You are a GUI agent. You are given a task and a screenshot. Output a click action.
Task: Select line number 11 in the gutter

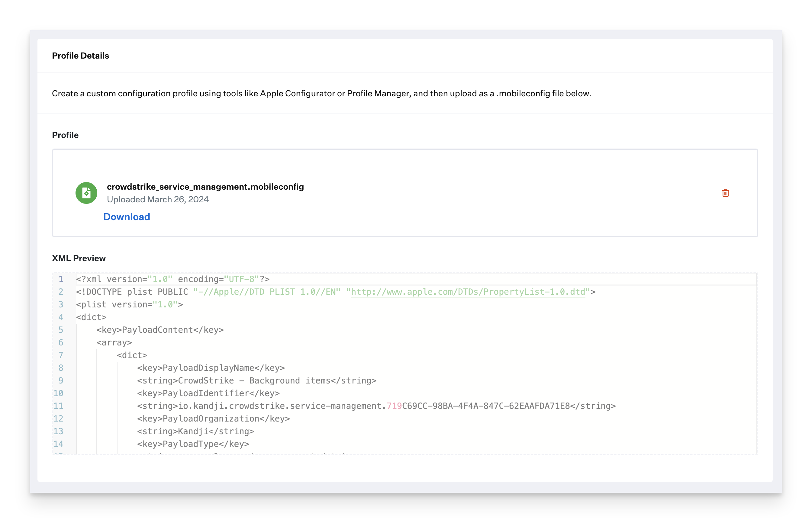pyautogui.click(x=58, y=406)
